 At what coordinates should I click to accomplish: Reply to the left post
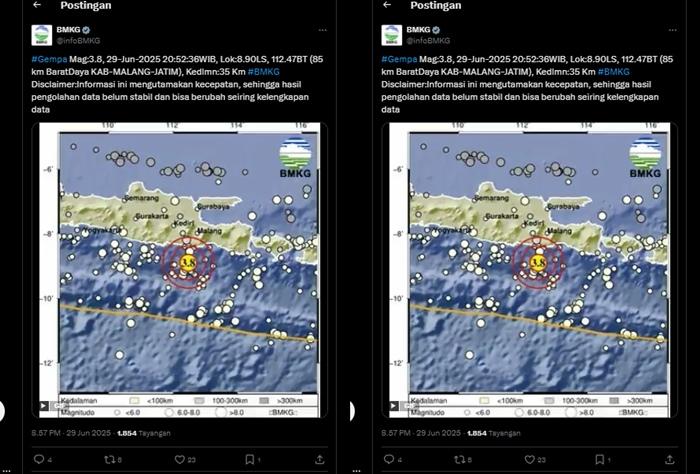[x=39, y=459]
